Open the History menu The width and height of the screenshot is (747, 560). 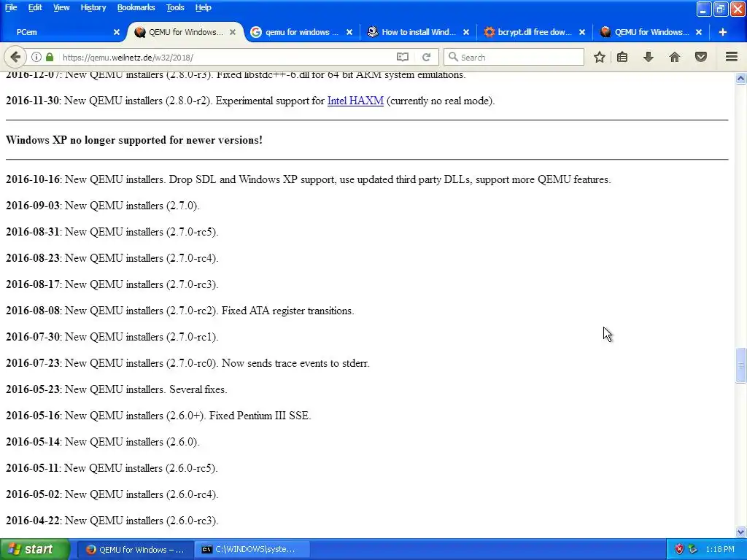93,7
